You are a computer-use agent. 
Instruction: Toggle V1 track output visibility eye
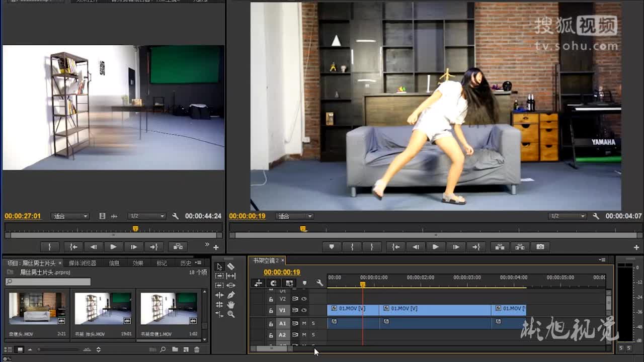point(305,310)
